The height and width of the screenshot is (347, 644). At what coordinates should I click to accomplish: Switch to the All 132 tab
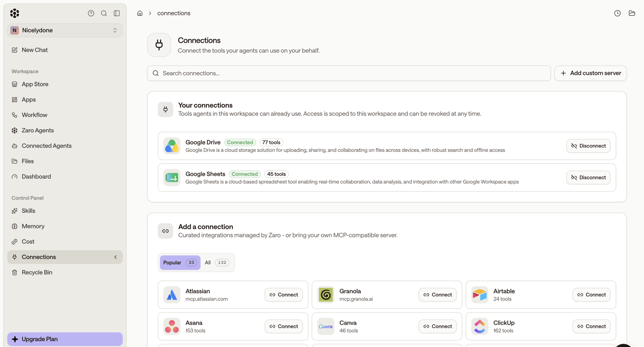[x=217, y=263]
